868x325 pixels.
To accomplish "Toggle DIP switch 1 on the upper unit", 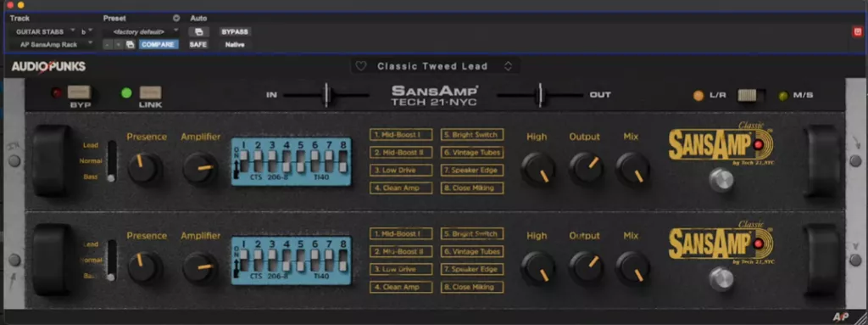I will pyautogui.click(x=244, y=161).
